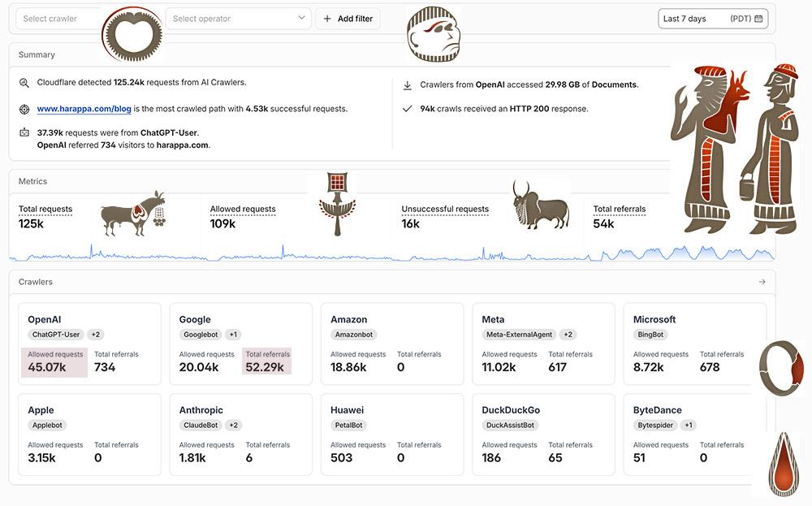
Task: Click DuckDuckGo's 65 total referrals value
Action: pos(555,458)
